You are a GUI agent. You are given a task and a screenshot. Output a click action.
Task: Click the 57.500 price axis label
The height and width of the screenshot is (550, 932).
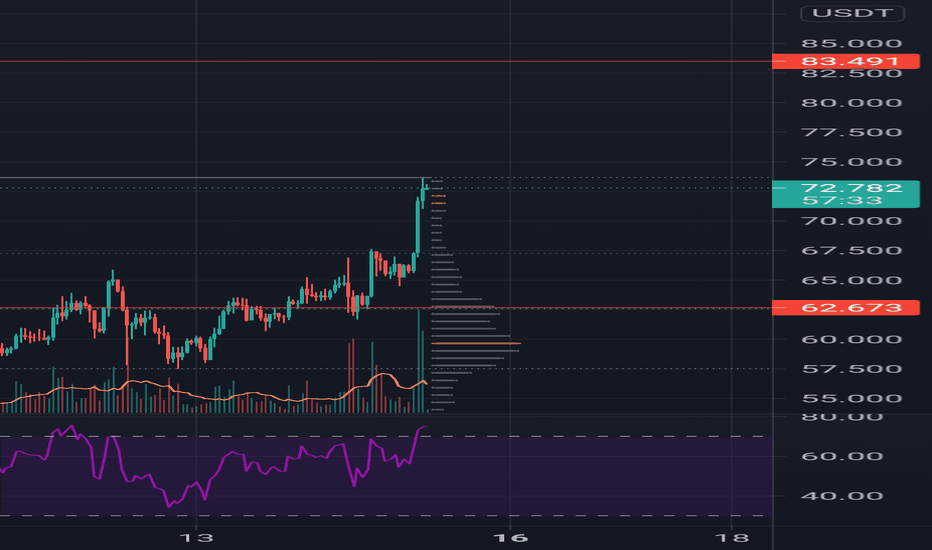tap(851, 369)
